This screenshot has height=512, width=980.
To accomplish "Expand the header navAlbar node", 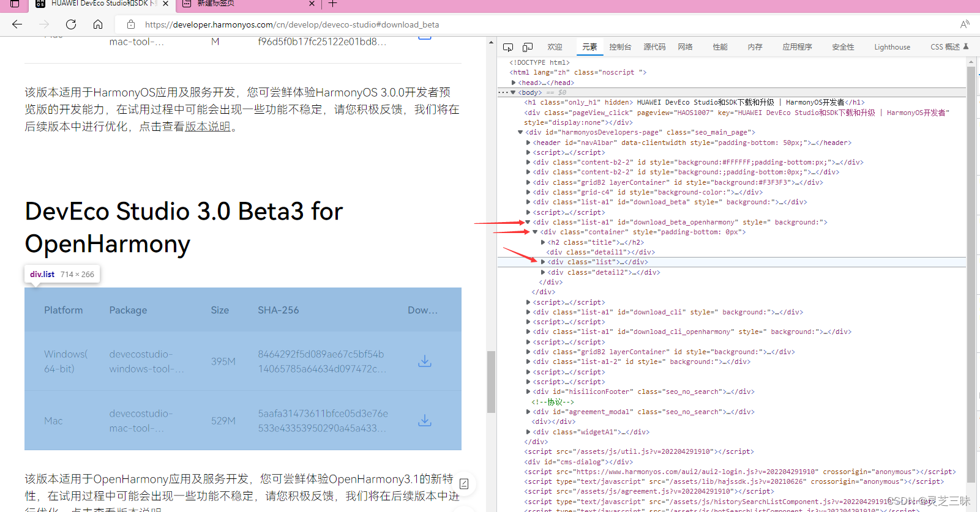I will (x=528, y=143).
